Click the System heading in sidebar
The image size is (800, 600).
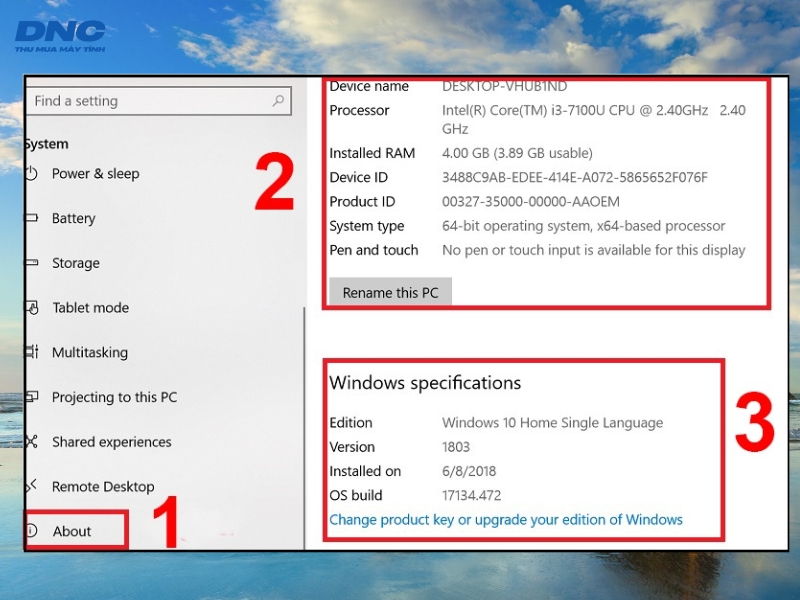47,144
